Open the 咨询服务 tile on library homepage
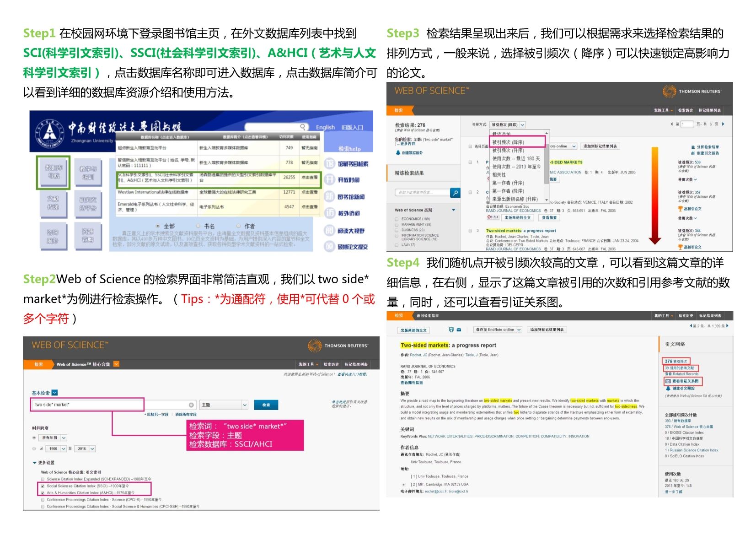Screen dimensions: 756x535 coord(53,237)
